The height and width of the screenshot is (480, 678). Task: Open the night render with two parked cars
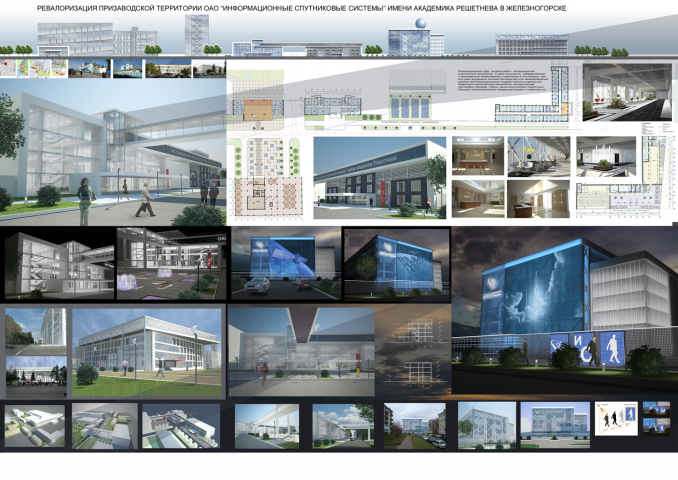286,263
